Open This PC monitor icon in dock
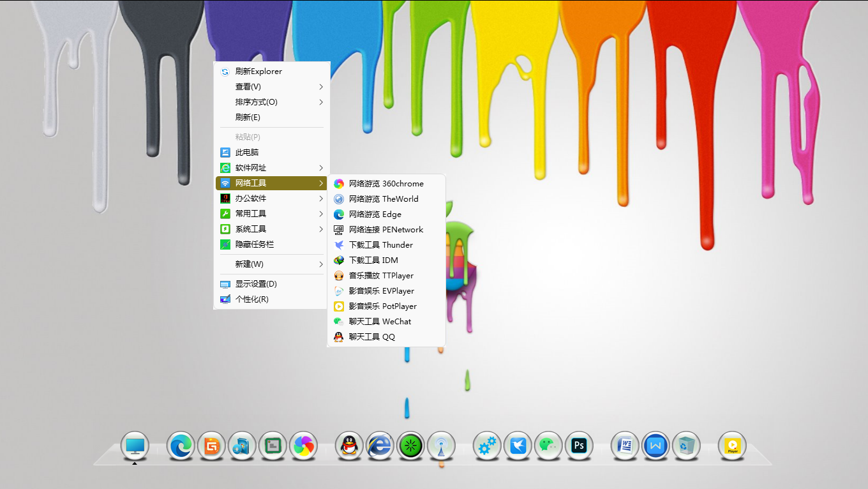Image resolution: width=868 pixels, height=489 pixels. [x=135, y=446]
